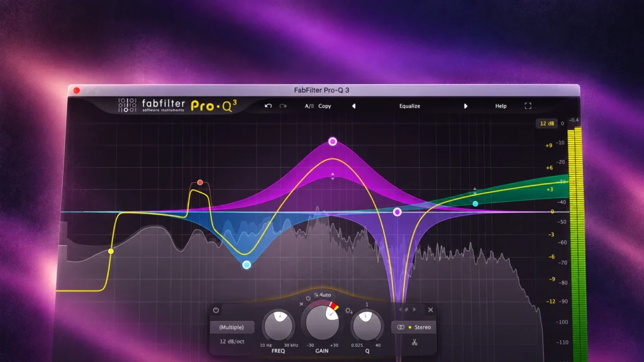The width and height of the screenshot is (644, 362).
Task: Select the red band node
Action: coord(200,182)
